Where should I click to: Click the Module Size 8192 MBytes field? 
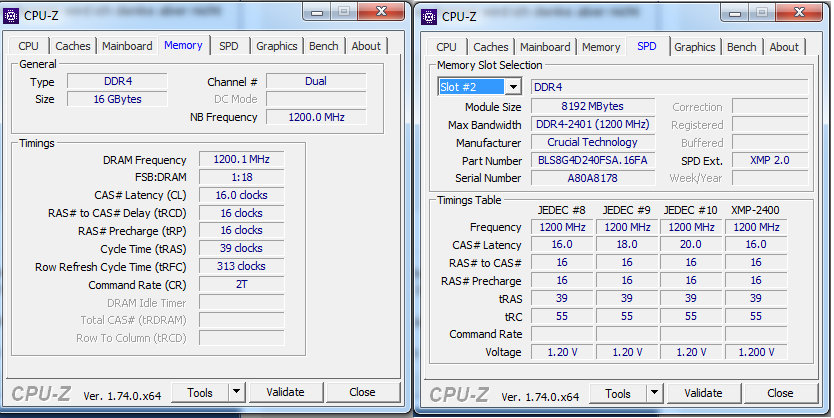pyautogui.click(x=593, y=106)
